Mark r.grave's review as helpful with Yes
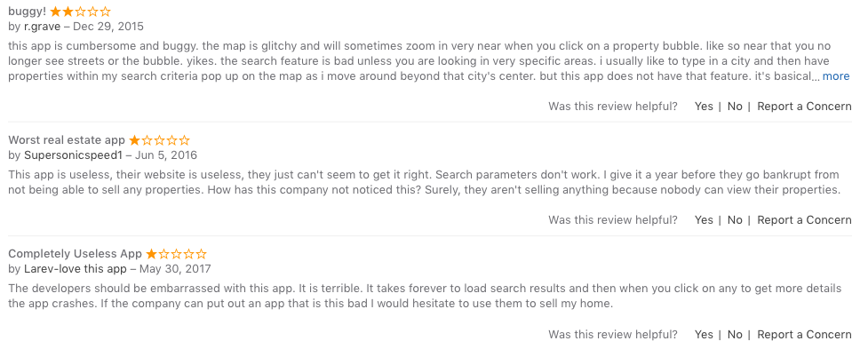The height and width of the screenshot is (349, 868). (704, 107)
